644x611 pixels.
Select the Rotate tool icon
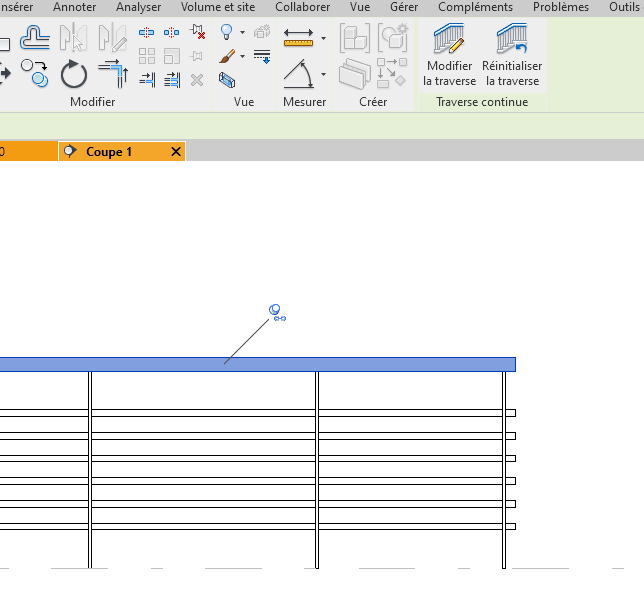coord(74,75)
